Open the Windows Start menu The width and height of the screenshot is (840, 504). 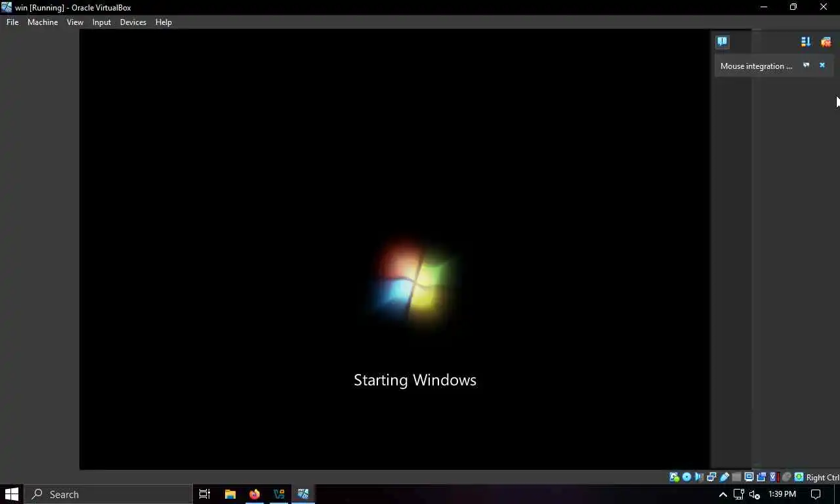coord(12,494)
